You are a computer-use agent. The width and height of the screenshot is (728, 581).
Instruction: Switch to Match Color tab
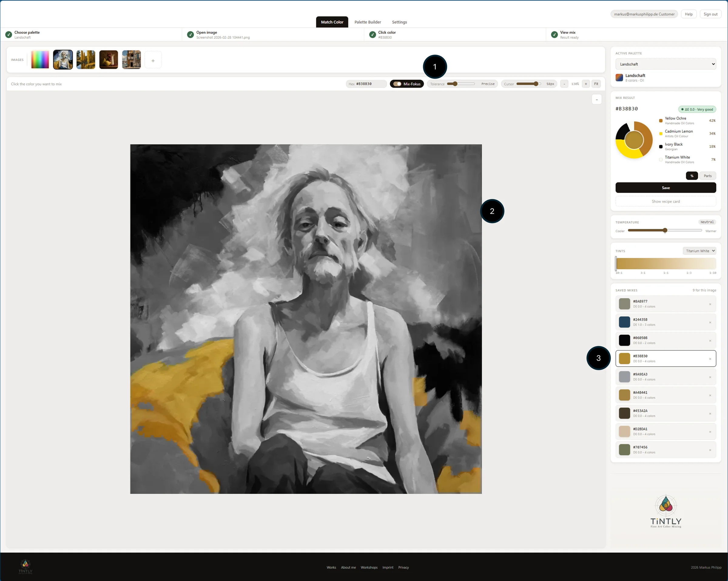point(332,22)
